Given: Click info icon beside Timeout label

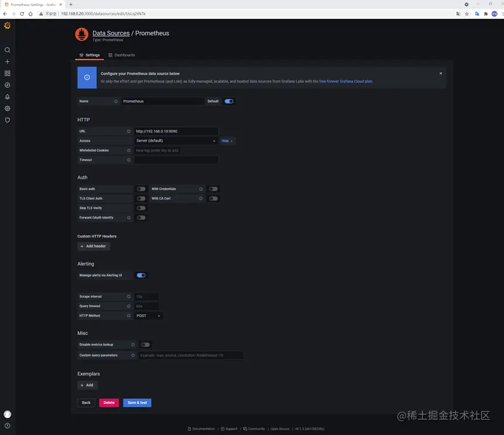Looking at the screenshot, I should [x=129, y=160].
